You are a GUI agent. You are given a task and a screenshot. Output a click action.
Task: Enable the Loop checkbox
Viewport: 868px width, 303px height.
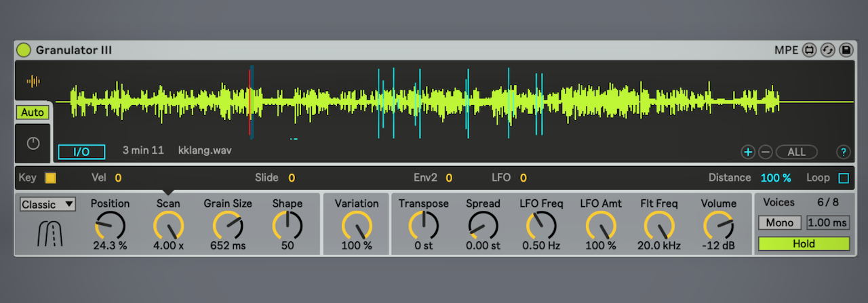[844, 178]
